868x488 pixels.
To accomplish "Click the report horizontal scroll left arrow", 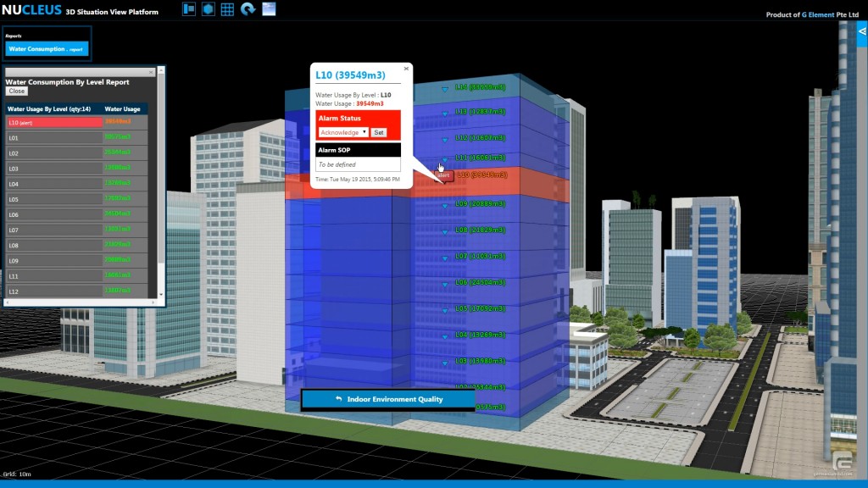I will [x=7, y=302].
